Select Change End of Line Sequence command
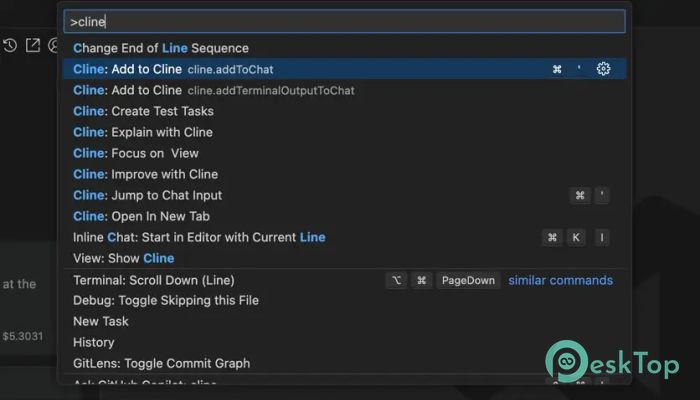This screenshot has width=700, height=400. pyautogui.click(x=344, y=48)
